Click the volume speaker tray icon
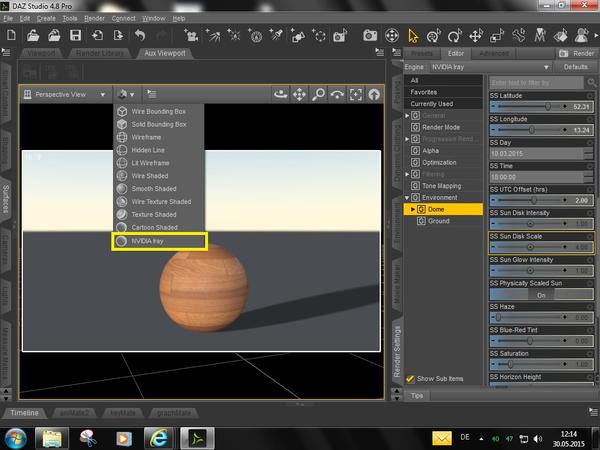 click(538, 439)
